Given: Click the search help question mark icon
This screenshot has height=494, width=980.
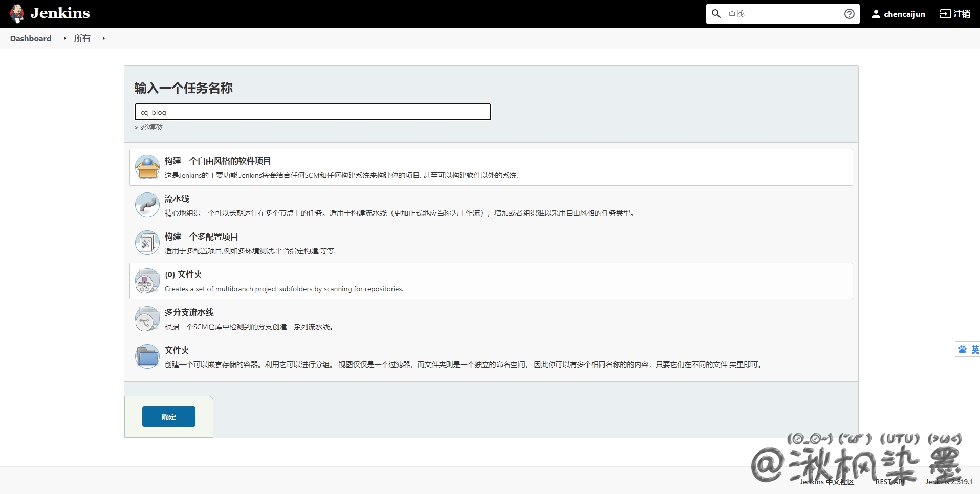Looking at the screenshot, I should coord(849,14).
